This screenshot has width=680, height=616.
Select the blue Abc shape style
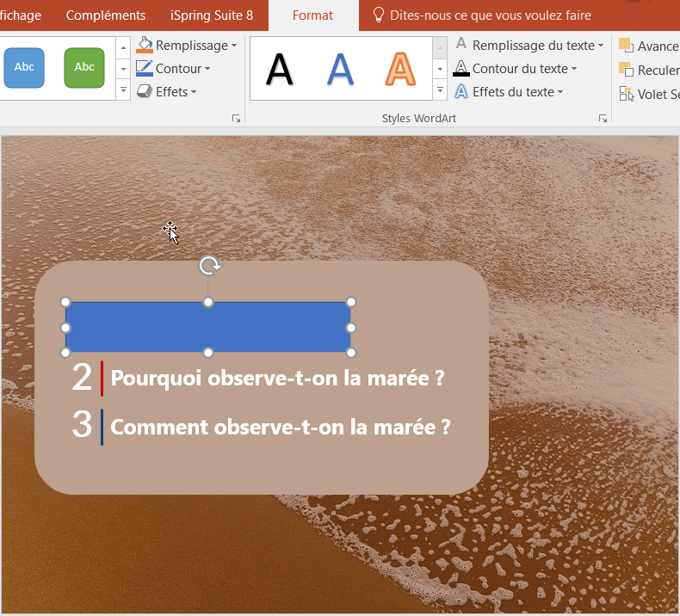[24, 68]
